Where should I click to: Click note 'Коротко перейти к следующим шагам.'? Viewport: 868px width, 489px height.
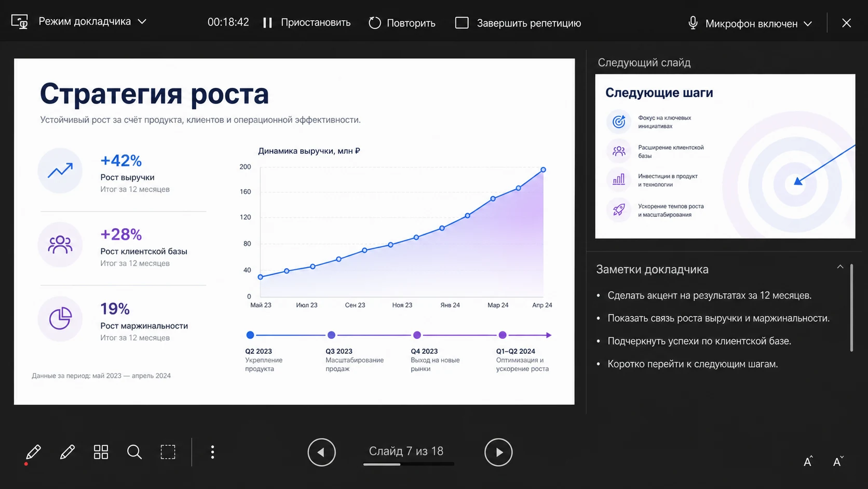[693, 364]
